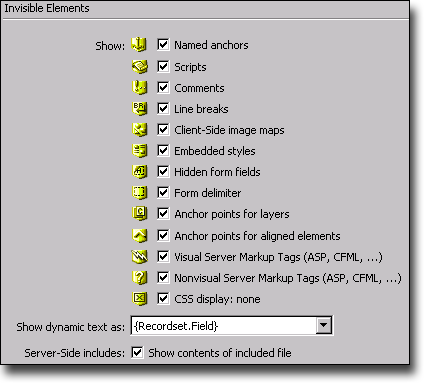The width and height of the screenshot is (430, 383).
Task: Toggle the Scripts checkbox
Action: tap(163, 66)
